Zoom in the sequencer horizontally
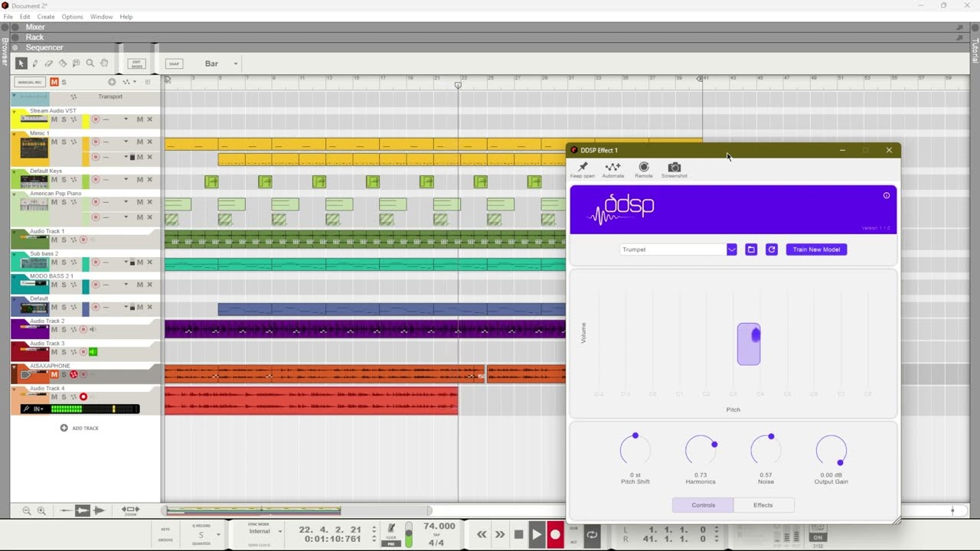Screen dimensions: 980x551 pos(41,510)
